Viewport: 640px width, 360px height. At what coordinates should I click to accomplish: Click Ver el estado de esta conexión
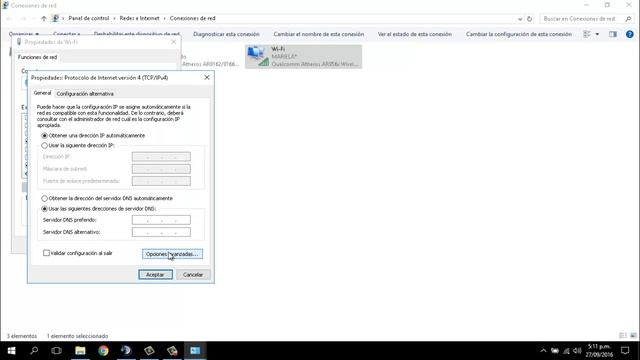pos(415,34)
